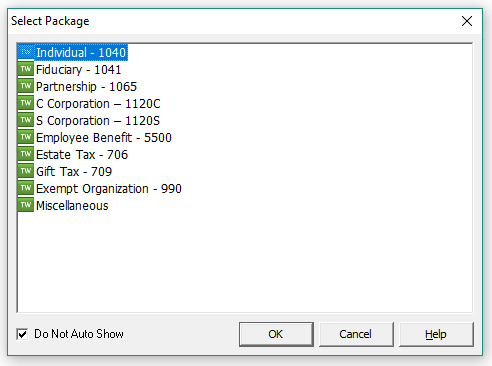Click the TW icon beside Partnership - 1065

point(26,86)
